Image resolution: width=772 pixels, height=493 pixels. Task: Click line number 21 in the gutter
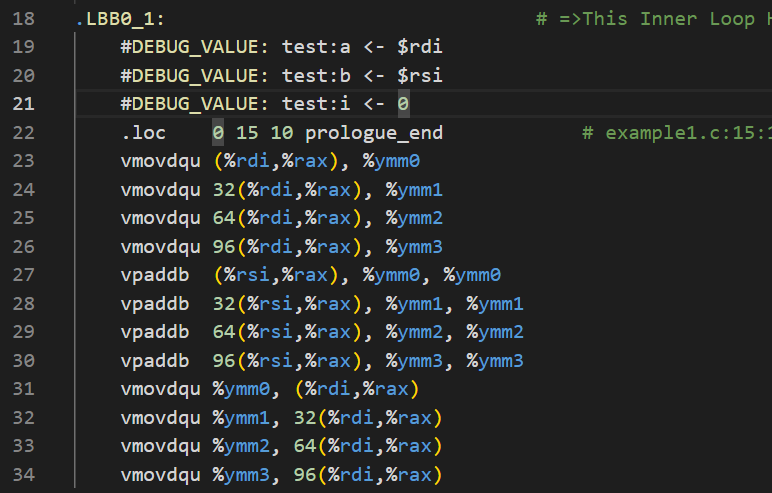[x=24, y=104]
